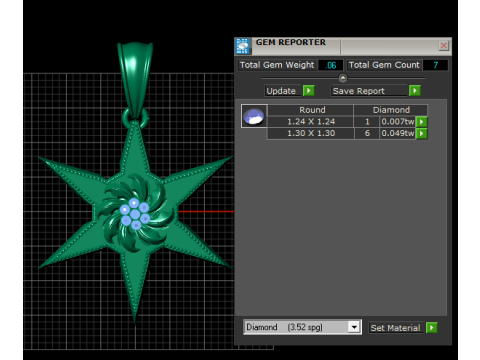
Task: Select the 1.24 X 1.24 size cell
Action: 311,122
